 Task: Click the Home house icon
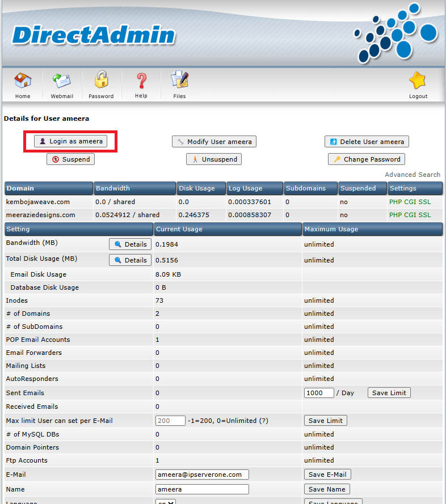[x=23, y=82]
